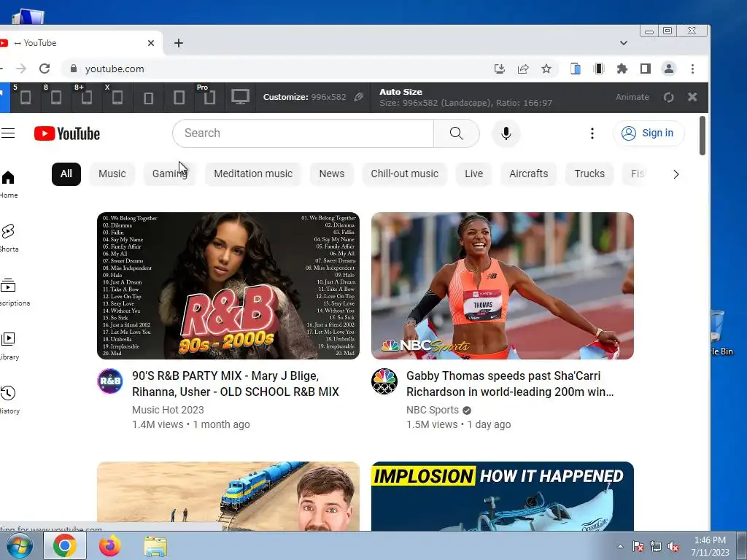Toggle the Chrome side panel

pyautogui.click(x=646, y=69)
